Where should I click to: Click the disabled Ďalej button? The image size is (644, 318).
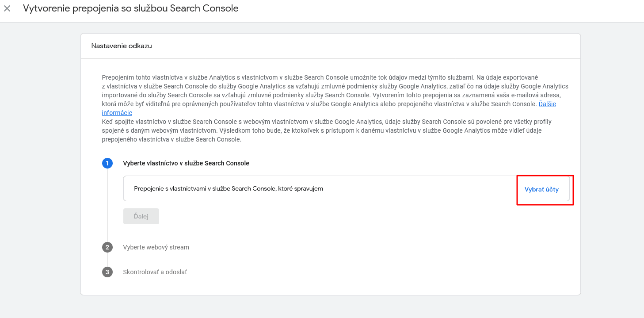pyautogui.click(x=141, y=216)
